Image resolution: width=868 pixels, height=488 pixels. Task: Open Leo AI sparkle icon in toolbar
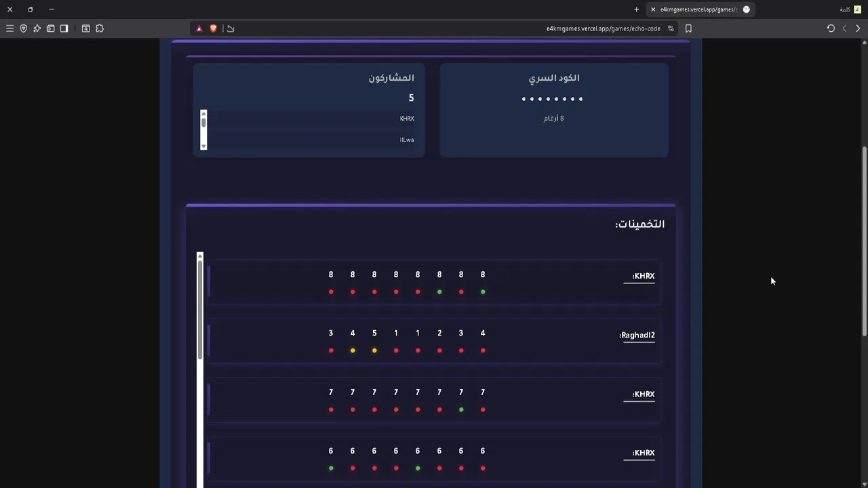point(37,28)
